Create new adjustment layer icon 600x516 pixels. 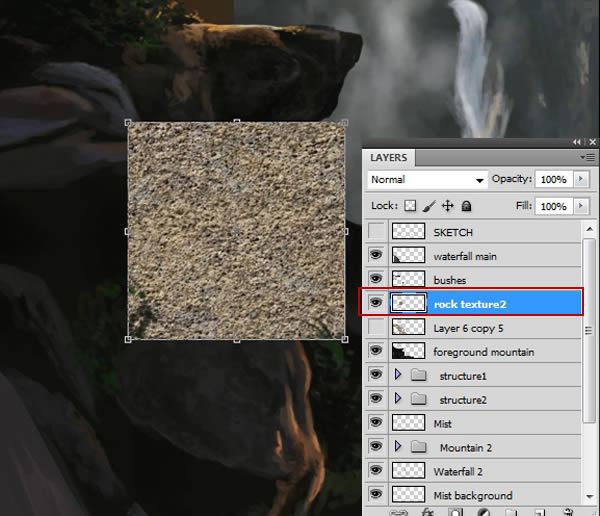pyautogui.click(x=484, y=513)
